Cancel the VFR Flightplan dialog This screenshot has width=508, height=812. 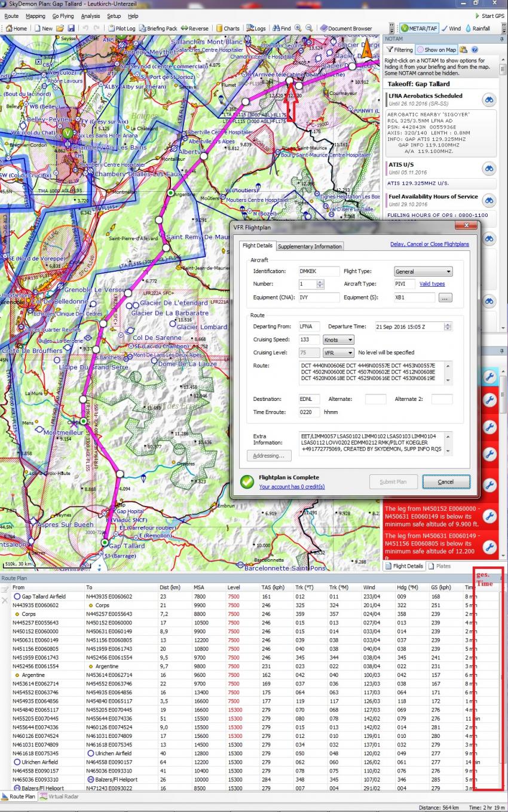click(x=446, y=482)
